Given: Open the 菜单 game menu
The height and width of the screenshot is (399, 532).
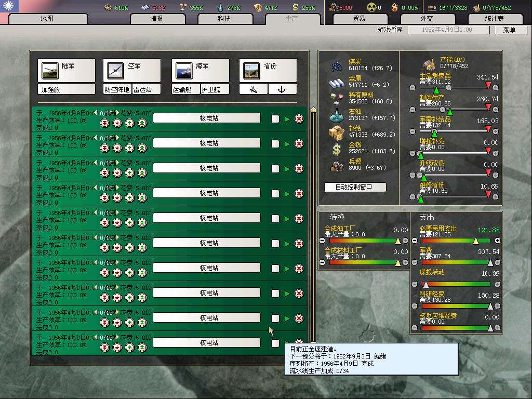Looking at the screenshot, I should click(511, 30).
